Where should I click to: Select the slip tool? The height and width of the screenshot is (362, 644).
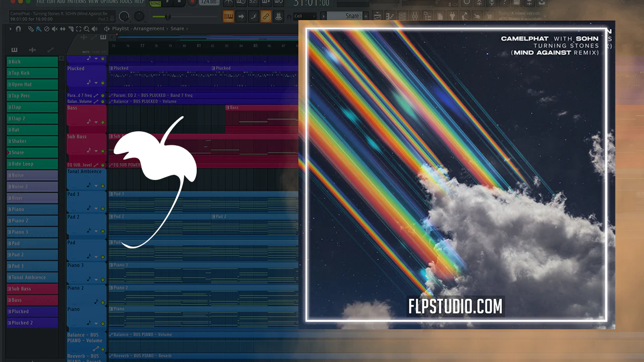(x=62, y=29)
